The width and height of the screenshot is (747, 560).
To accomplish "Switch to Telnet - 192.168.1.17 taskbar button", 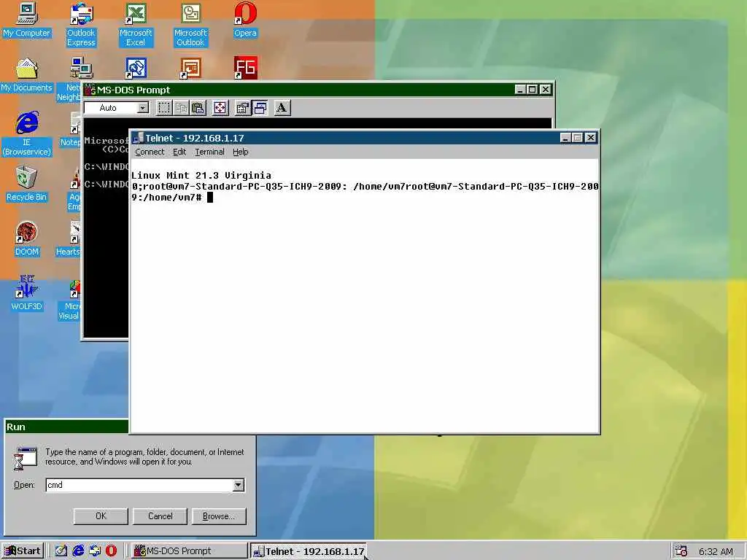I will tap(309, 551).
